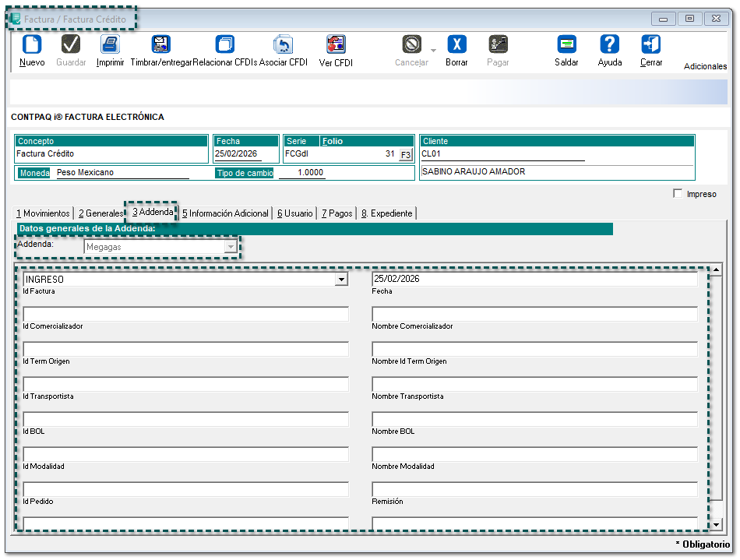Click the Borrar delete icon
740x560 pixels.
456,44
